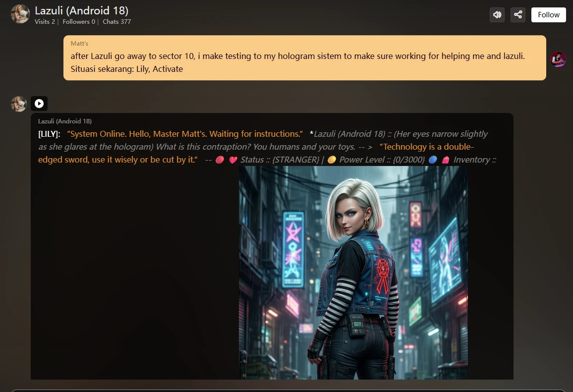Toggle the speaker sound icon in header
This screenshot has height=392, width=573.
(497, 15)
